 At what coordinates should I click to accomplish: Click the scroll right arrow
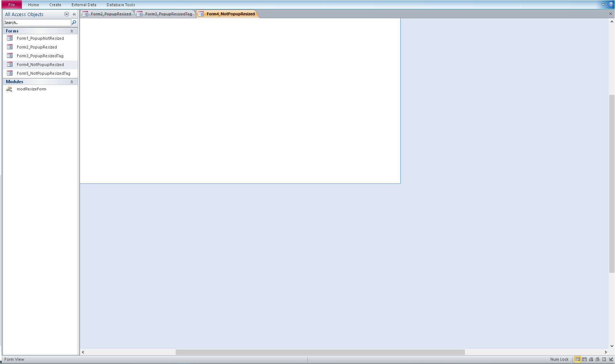(606, 352)
